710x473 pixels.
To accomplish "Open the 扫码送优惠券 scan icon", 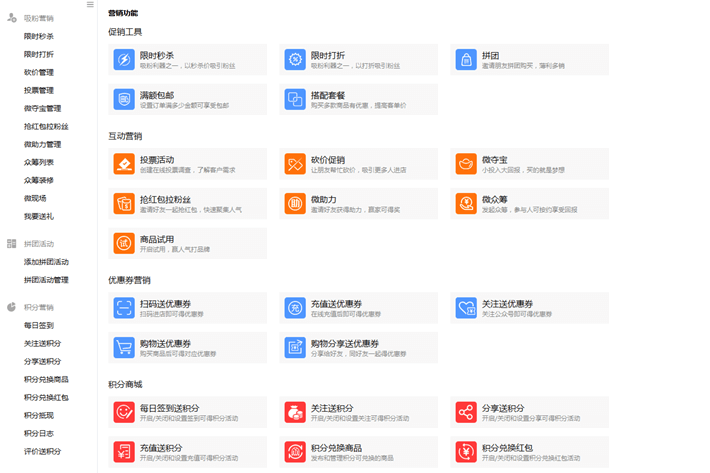I will (124, 308).
